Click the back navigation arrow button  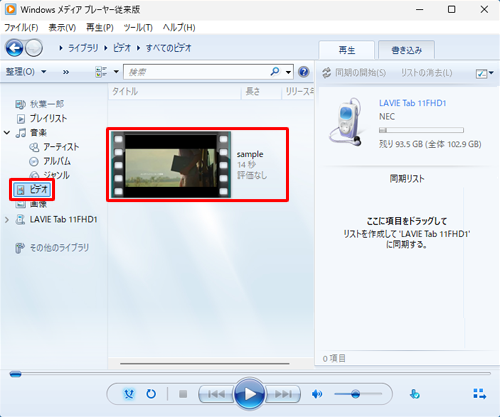pos(14,48)
